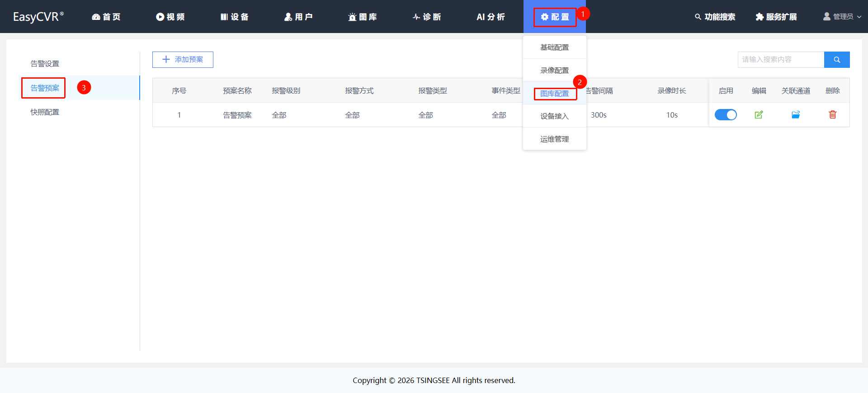The width and height of the screenshot is (868, 393).
Task: Open 服务扩展 service extensions
Action: [x=776, y=17]
